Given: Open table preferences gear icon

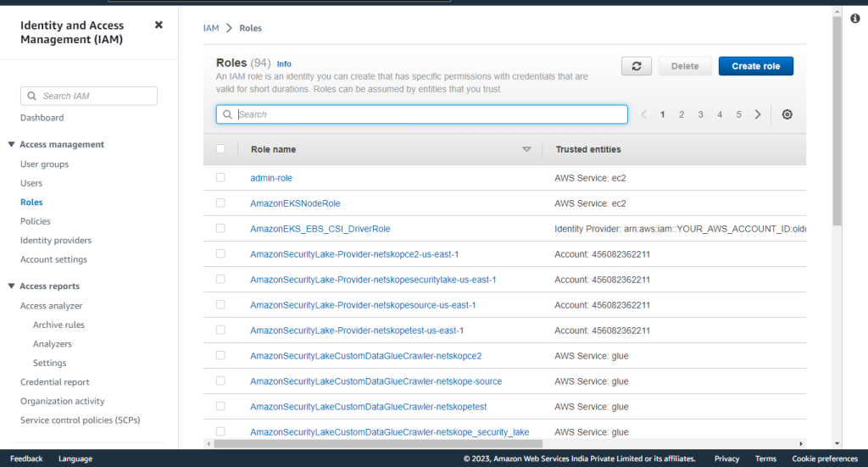Looking at the screenshot, I should 787,114.
